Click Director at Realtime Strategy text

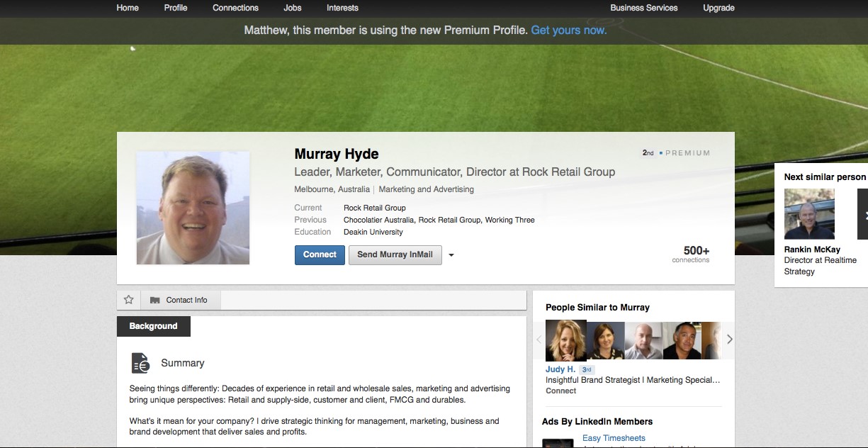(x=821, y=266)
